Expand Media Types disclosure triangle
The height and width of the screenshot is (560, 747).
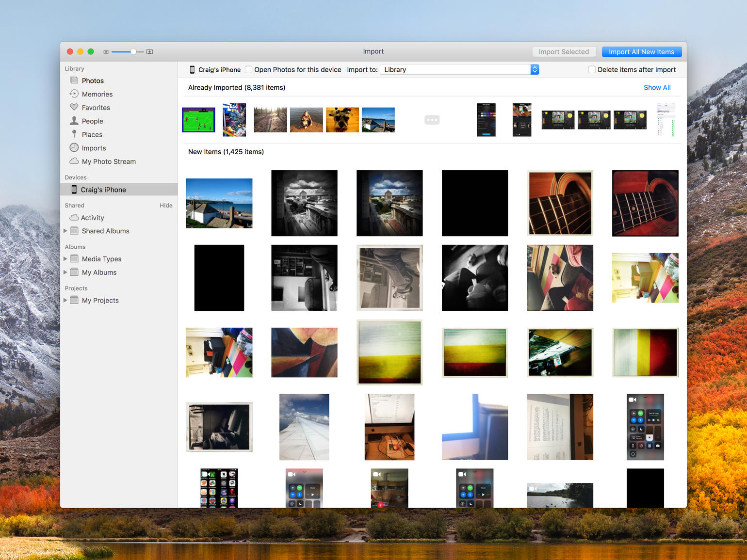click(x=65, y=258)
